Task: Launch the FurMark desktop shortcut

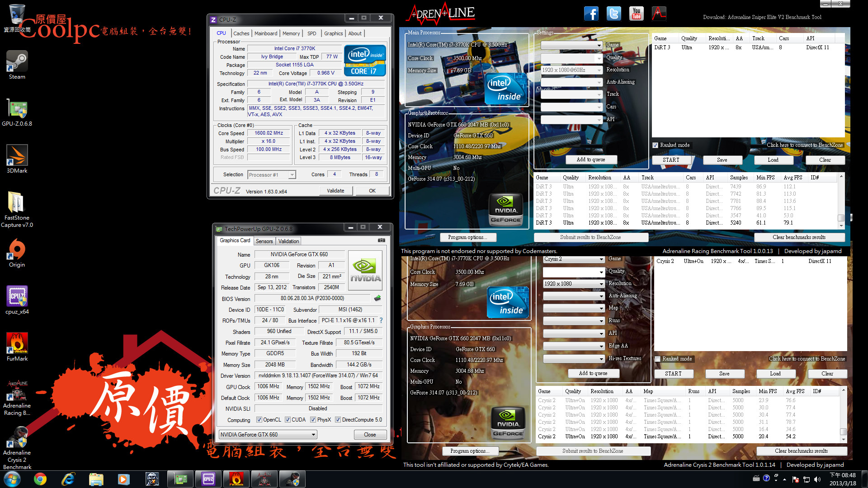Action: (17, 347)
